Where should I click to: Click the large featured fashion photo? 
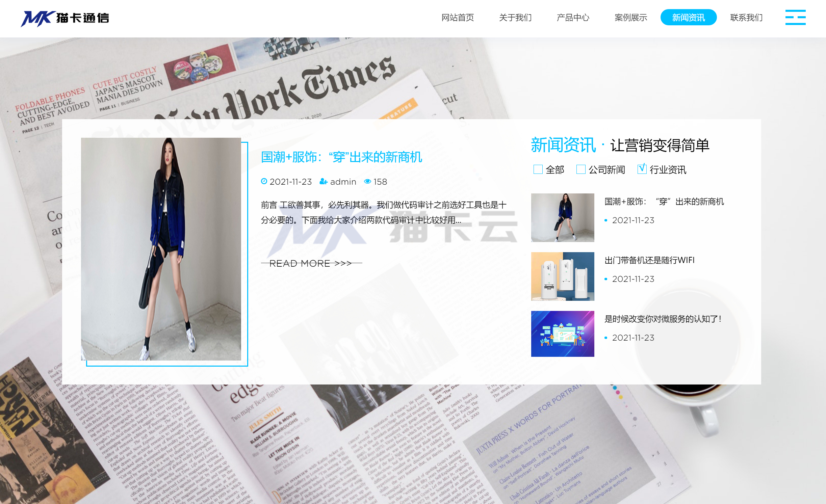point(161,249)
